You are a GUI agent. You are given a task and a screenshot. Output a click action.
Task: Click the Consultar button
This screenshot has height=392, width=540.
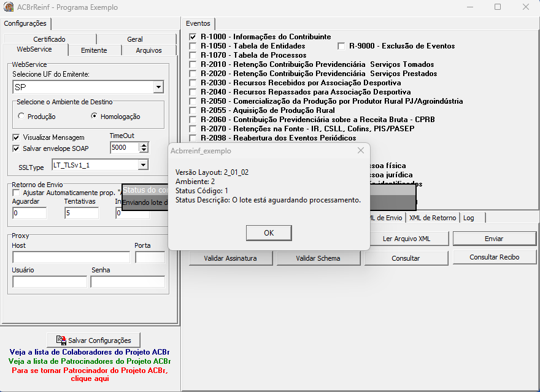[406, 258]
